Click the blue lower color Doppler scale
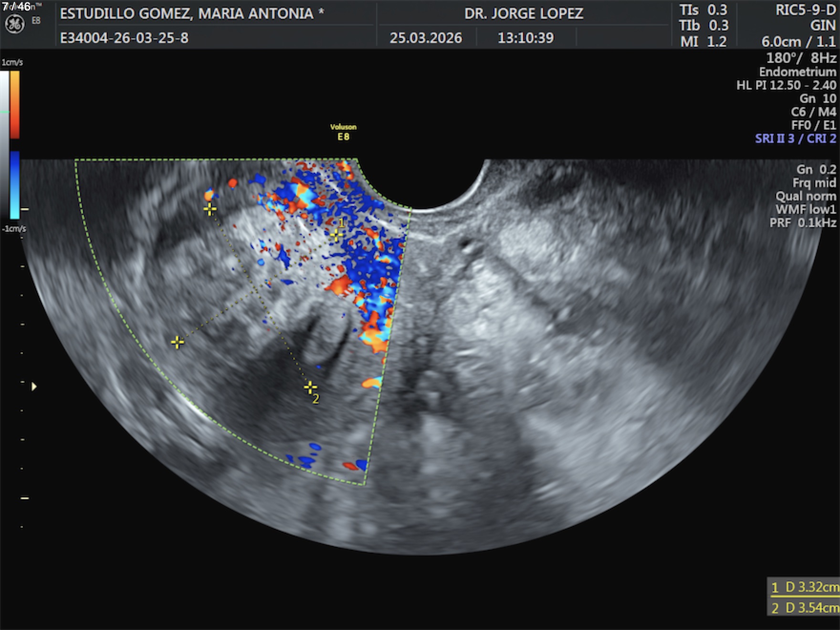The image size is (840, 630). tap(15, 185)
